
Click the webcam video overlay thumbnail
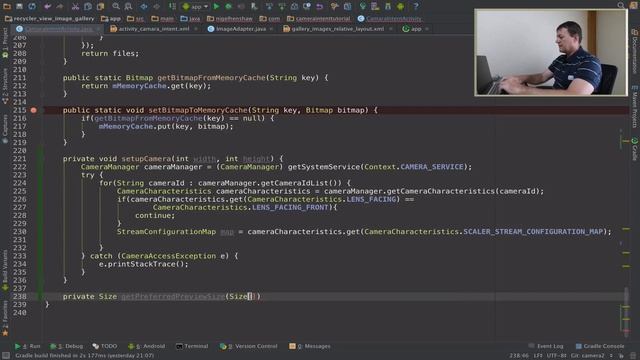click(551, 53)
